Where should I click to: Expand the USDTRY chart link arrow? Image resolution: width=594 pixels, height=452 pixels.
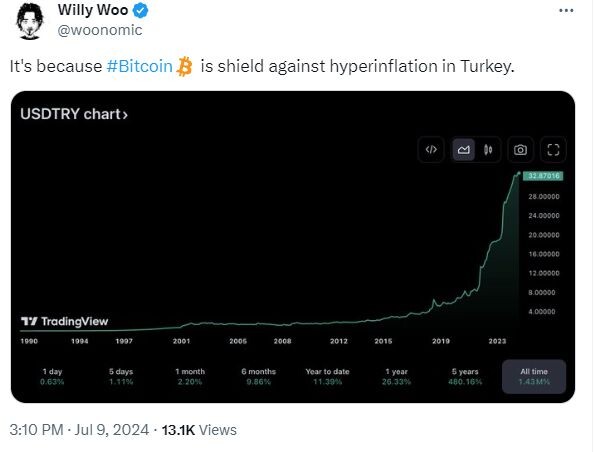pos(125,114)
